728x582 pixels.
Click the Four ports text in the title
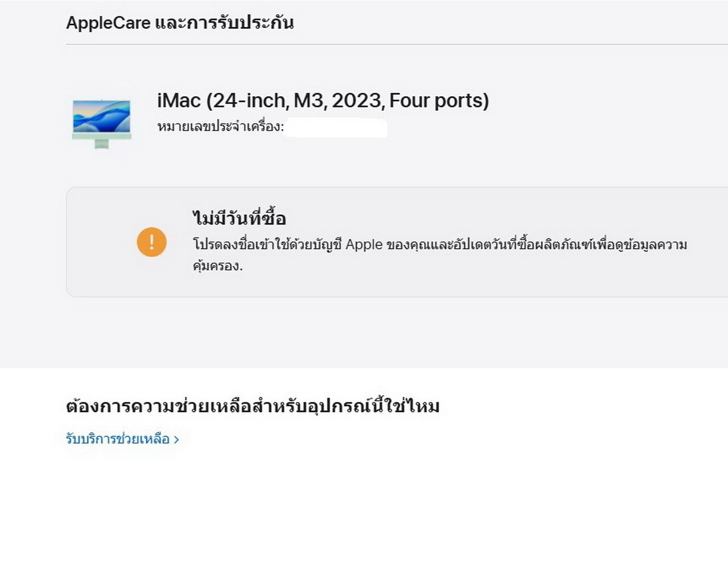[x=439, y=101]
